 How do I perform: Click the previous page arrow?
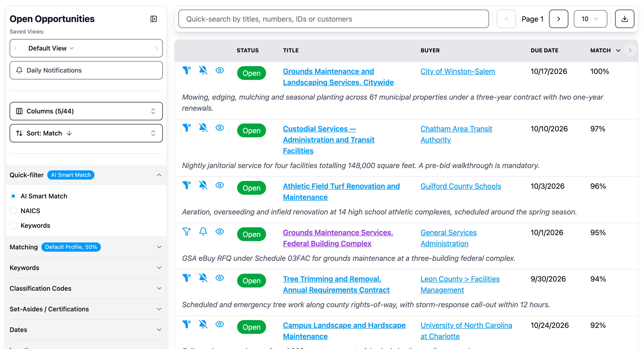tap(506, 19)
